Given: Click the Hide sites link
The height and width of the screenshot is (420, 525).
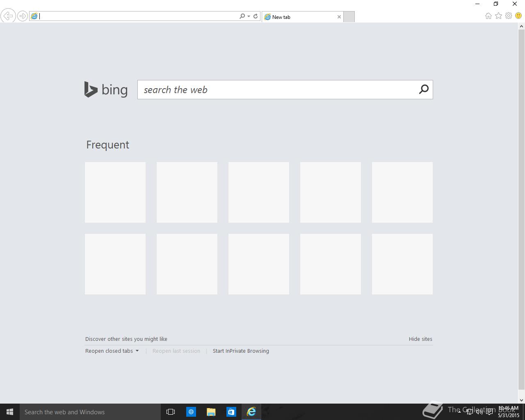Looking at the screenshot, I should (x=420, y=339).
